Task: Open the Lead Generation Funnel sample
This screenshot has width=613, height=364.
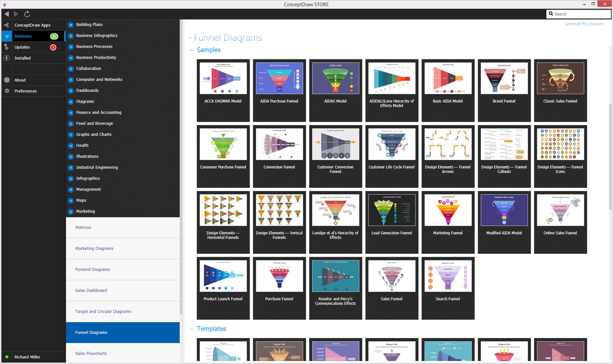Action: (x=392, y=222)
